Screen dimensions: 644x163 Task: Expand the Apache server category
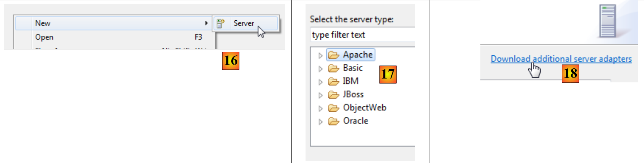click(x=320, y=55)
